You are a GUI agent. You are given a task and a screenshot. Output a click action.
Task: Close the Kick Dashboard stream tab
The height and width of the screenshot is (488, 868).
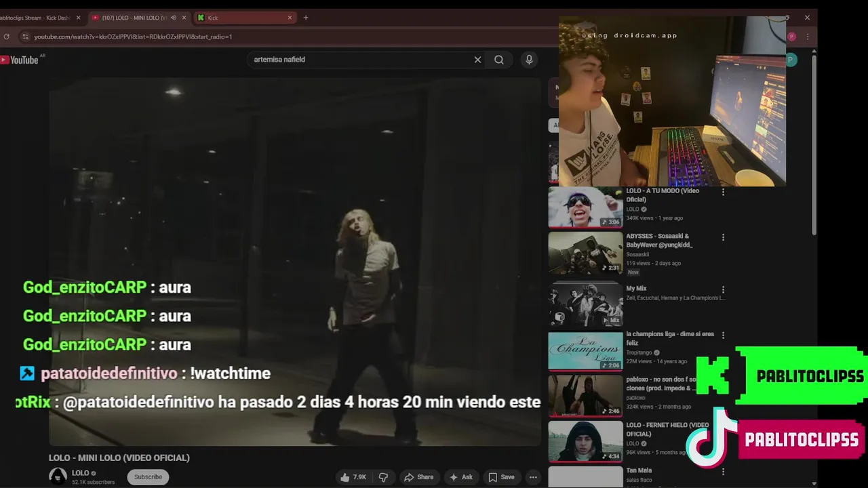pyautogui.click(x=79, y=18)
